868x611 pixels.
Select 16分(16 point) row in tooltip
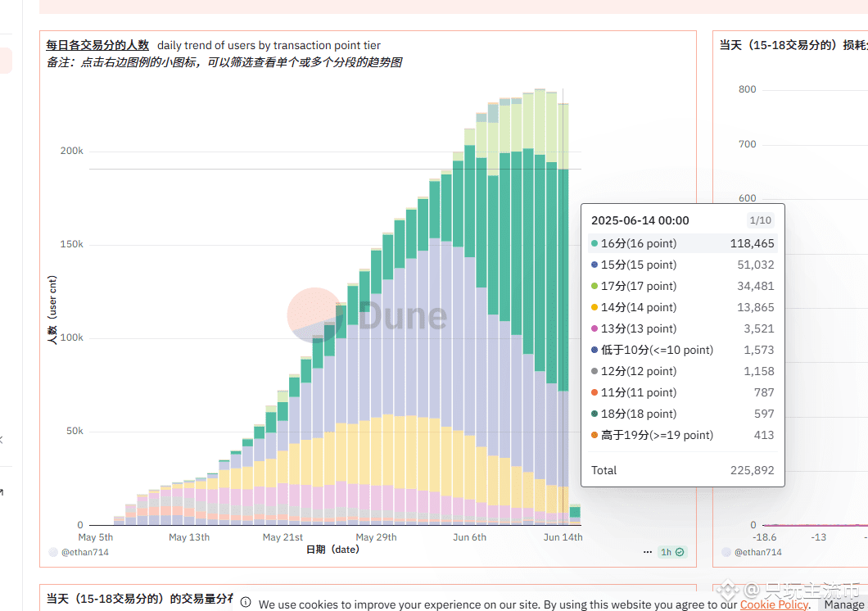683,243
